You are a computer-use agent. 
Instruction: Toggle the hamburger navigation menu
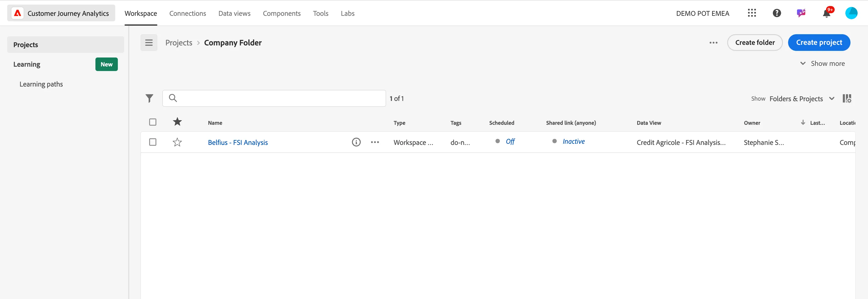(x=149, y=43)
